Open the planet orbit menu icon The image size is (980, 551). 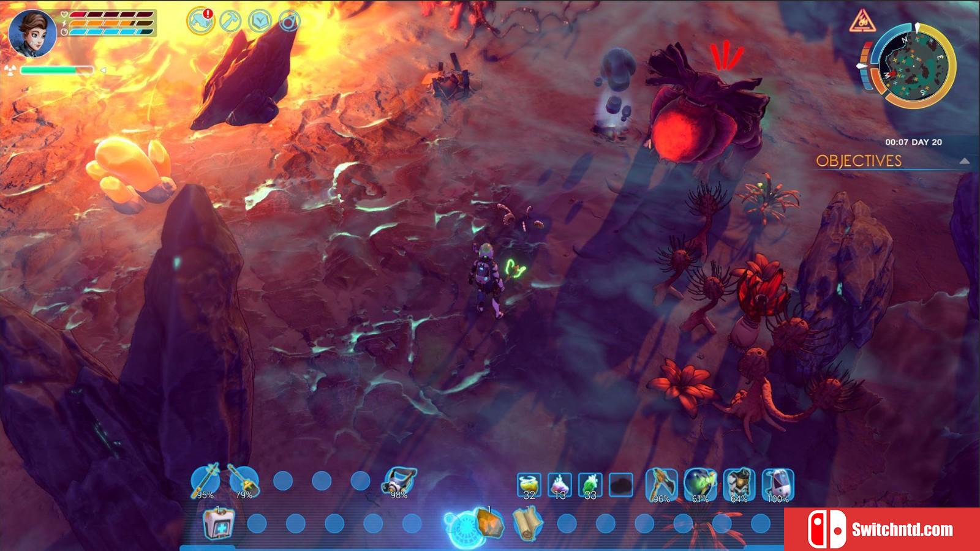(290, 21)
